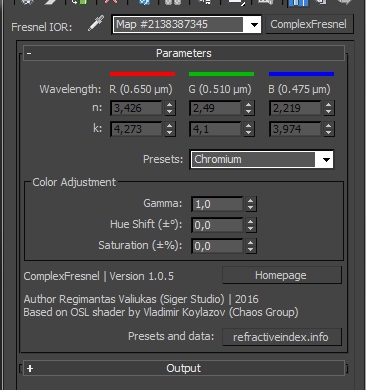This screenshot has width=366, height=390.
Task: Click the Hue Shift value field
Action: click(x=217, y=225)
